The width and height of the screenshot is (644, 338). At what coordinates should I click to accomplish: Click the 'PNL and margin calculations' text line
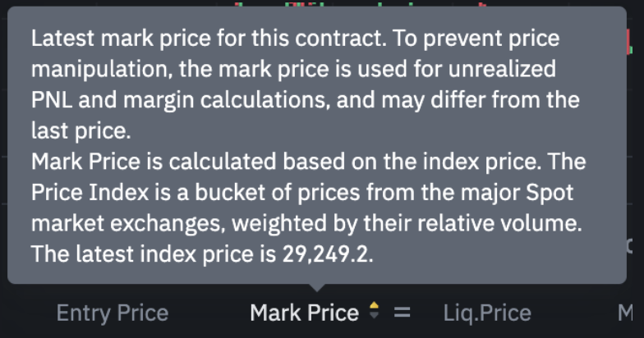305,101
